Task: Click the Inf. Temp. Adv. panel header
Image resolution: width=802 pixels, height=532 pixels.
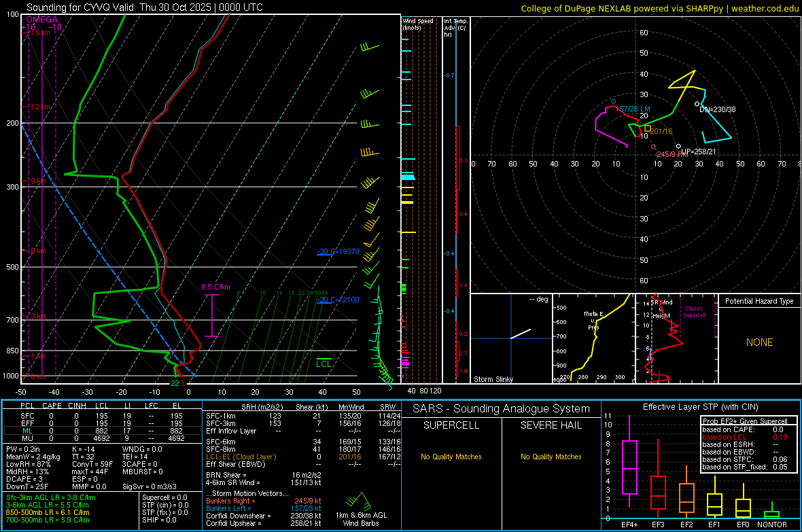Action: click(455, 28)
